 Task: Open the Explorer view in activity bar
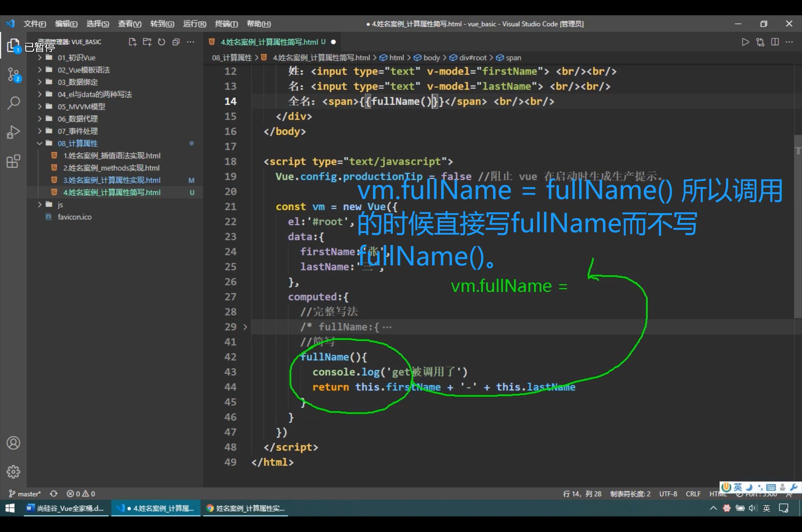tap(13, 46)
